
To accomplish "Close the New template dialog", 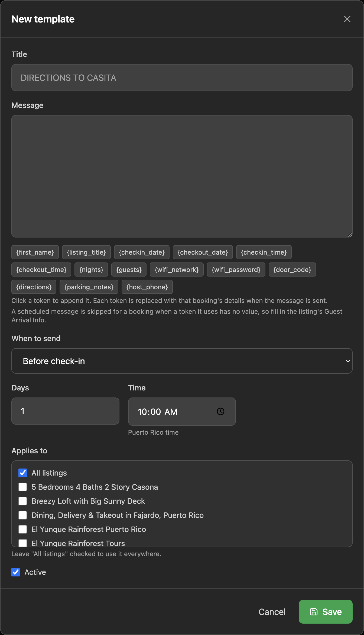I will 347,19.
